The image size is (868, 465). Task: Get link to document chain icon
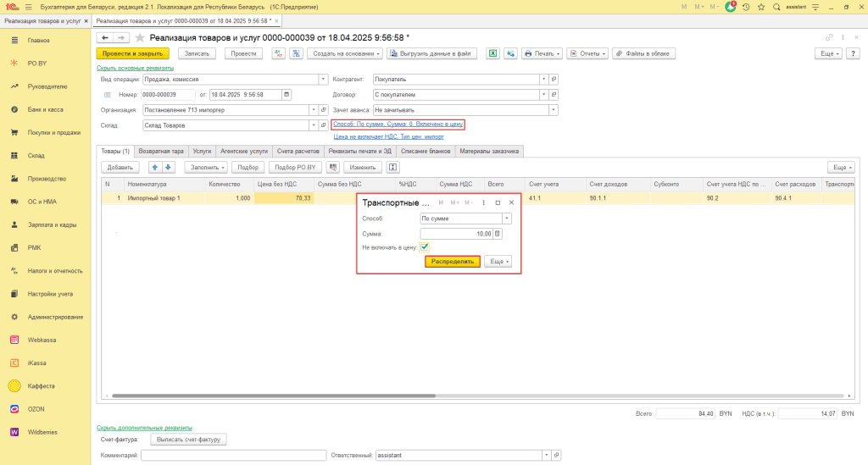[x=829, y=37]
